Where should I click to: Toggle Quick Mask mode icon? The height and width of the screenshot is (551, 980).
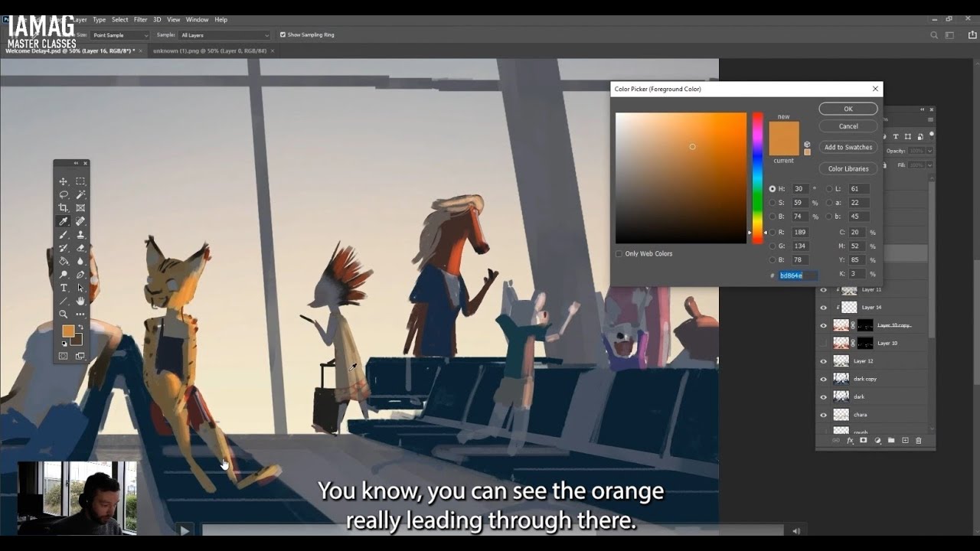(x=64, y=356)
